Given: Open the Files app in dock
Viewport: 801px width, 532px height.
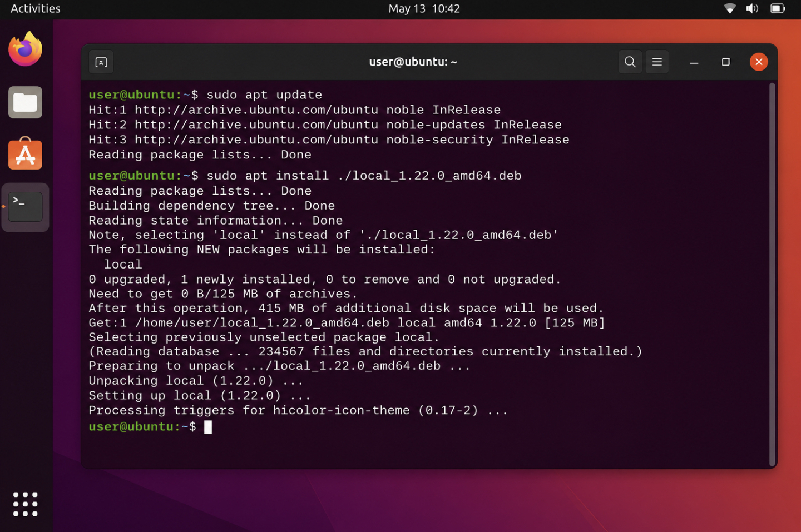Looking at the screenshot, I should click(25, 102).
